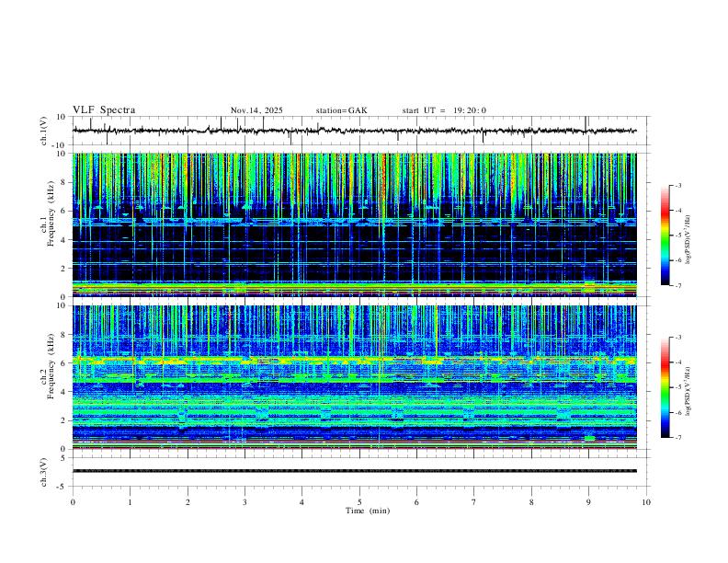Click the "ch.1(V)" waveform axis label
Viewport: 728px width, 563px height.
44,131
